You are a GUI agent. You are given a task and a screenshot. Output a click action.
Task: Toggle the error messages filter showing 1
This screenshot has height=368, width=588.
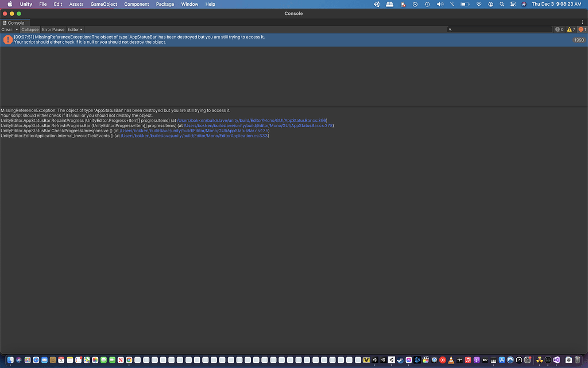581,29
